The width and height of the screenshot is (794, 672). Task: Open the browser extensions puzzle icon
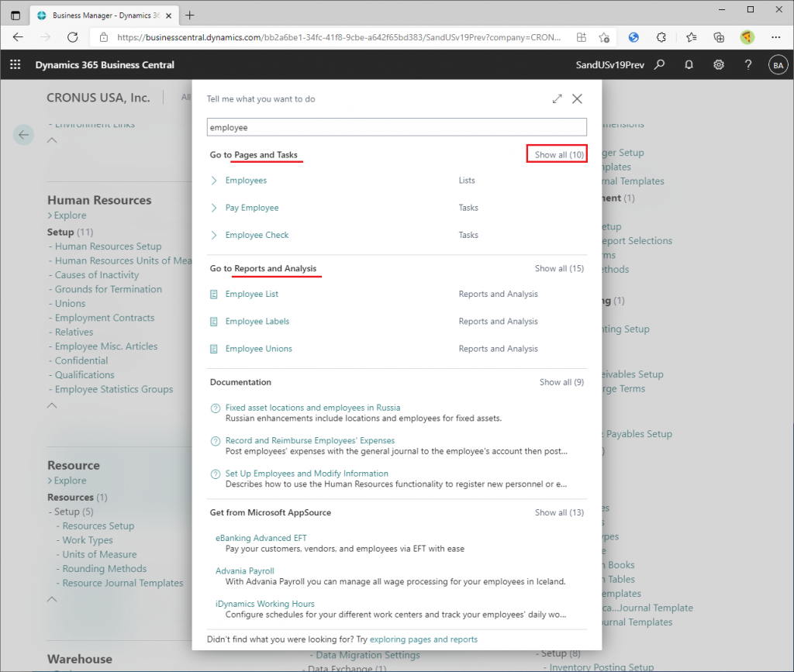click(x=661, y=37)
